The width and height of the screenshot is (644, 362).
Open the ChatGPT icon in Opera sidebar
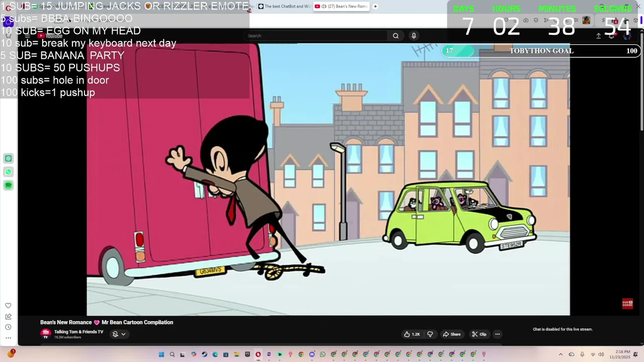click(9, 158)
